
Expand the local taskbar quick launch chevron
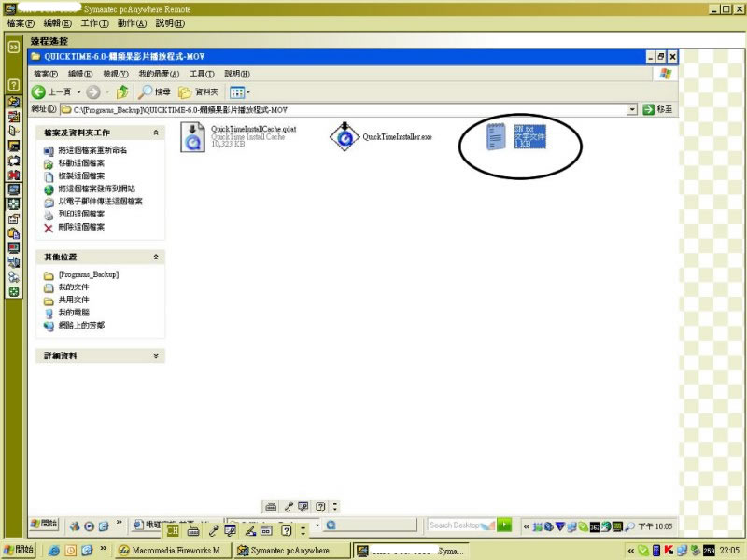pyautogui.click(x=104, y=549)
